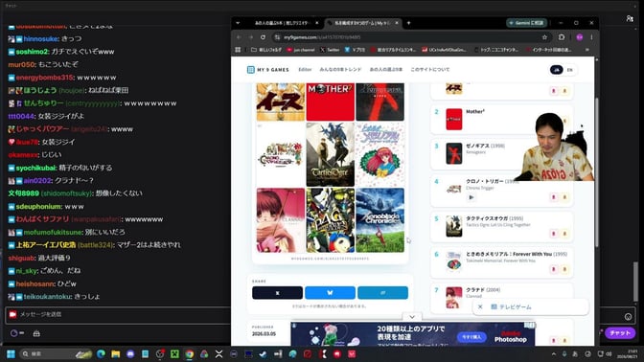The height and width of the screenshot is (362, 644).
Task: Open the browser extensions puzzle icon
Action: click(x=562, y=37)
